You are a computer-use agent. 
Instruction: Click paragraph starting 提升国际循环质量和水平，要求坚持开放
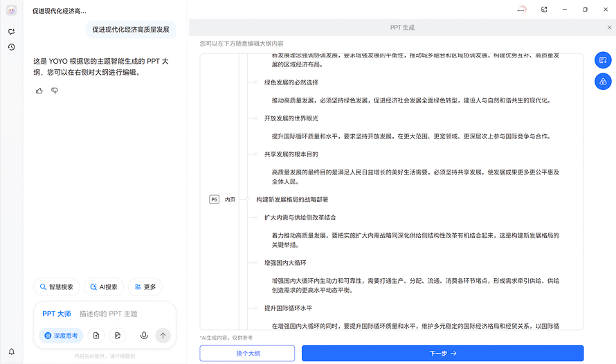tap(412, 136)
